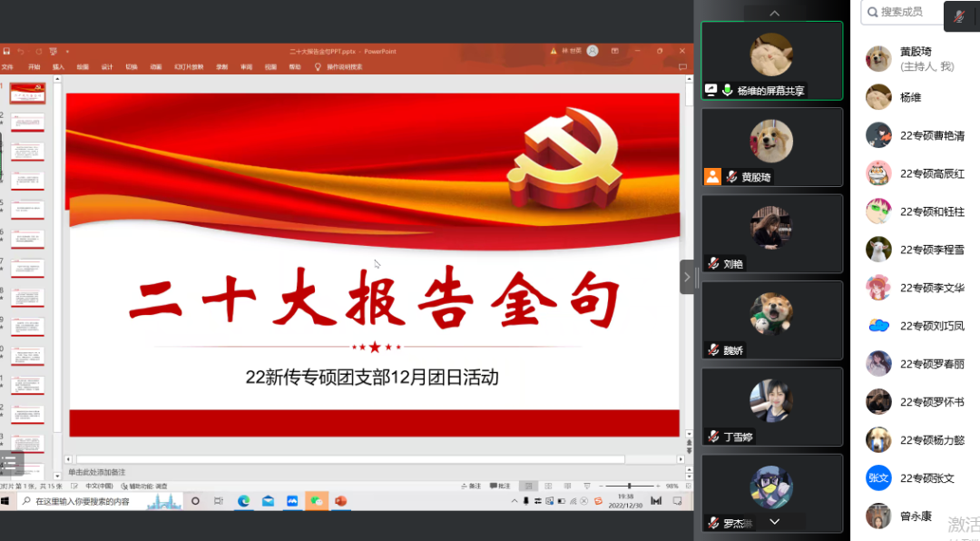Click the slide editor vertical scroll up arrow
The image size is (980, 541).
pos(690,80)
